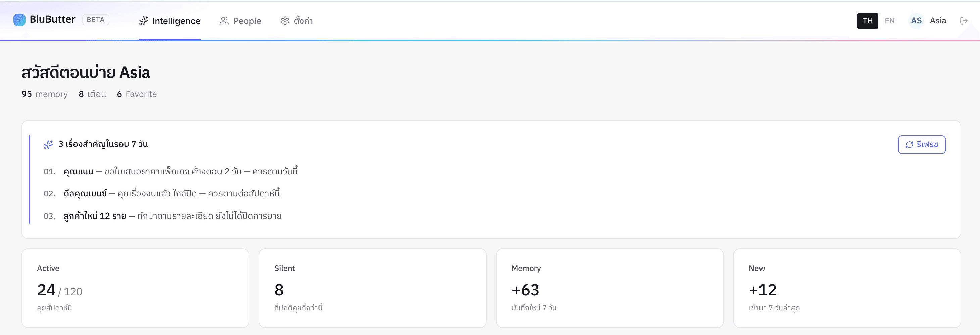Image resolution: width=980 pixels, height=335 pixels.
Task: Click the รีเฟรช refresh button
Action: [921, 145]
